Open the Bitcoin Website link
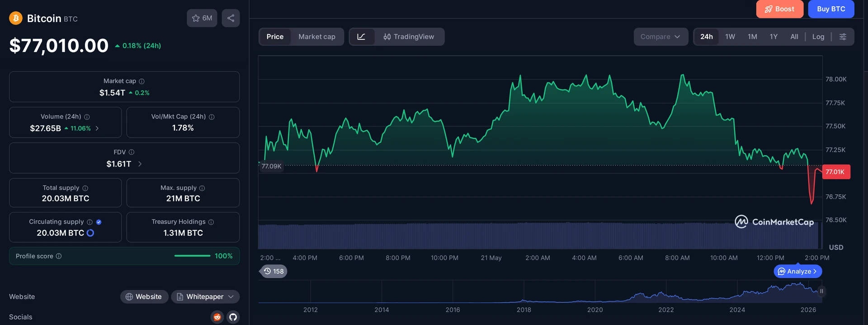Screen dimensions: 868x325 coord(144,296)
